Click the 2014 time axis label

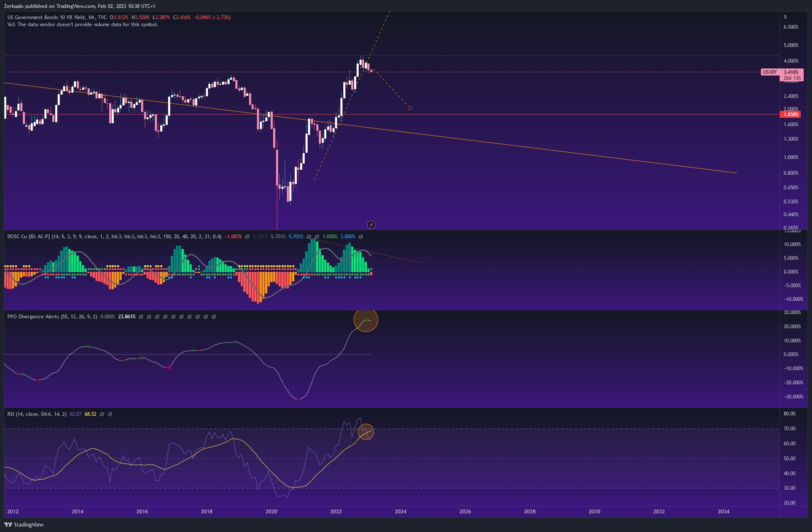coord(78,511)
